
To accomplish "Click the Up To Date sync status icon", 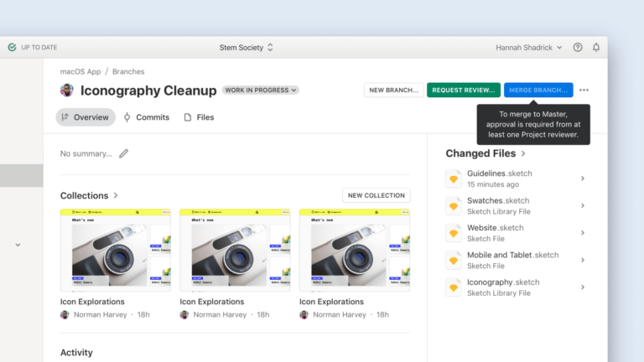I will (x=12, y=48).
